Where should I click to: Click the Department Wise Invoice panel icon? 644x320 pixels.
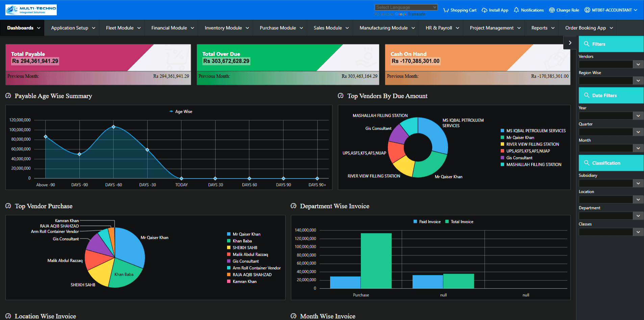(x=293, y=206)
